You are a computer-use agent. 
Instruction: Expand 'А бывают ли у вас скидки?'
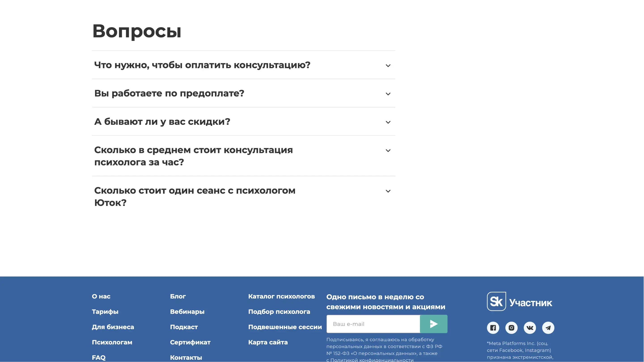(x=162, y=121)
